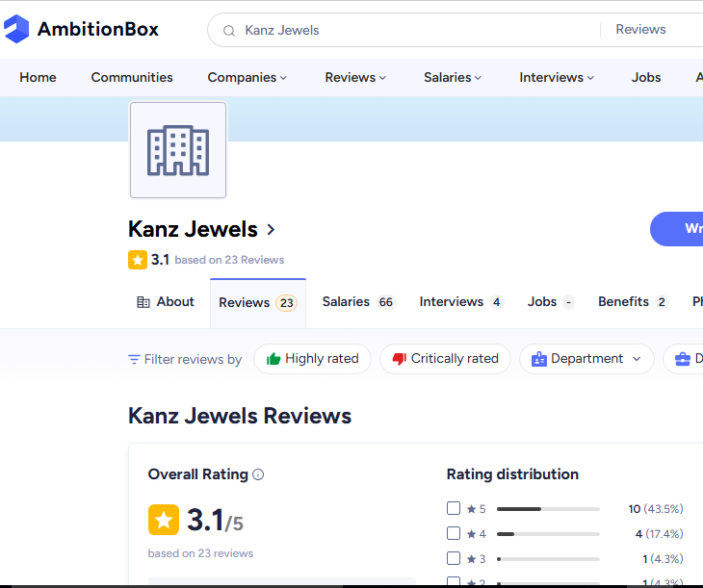This screenshot has height=588, width=703.
Task: Click the Department badge icon
Action: [539, 359]
